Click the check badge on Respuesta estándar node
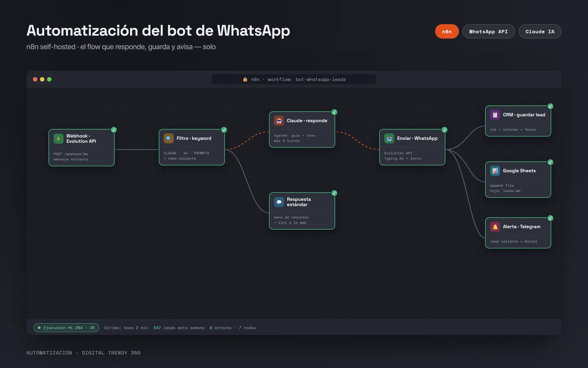This screenshot has height=368, width=588. tap(334, 193)
